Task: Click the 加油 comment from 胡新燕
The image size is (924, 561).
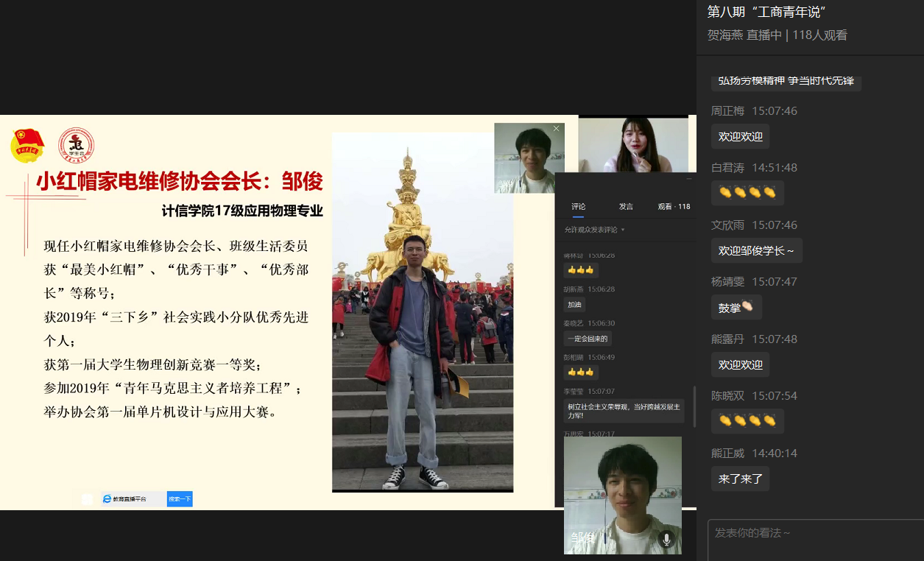Action: 575,304
